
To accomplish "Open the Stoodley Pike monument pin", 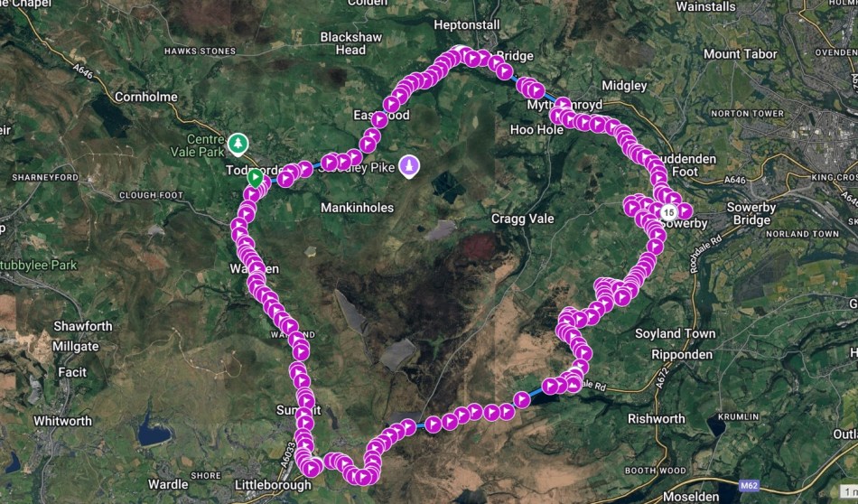I will (x=409, y=166).
